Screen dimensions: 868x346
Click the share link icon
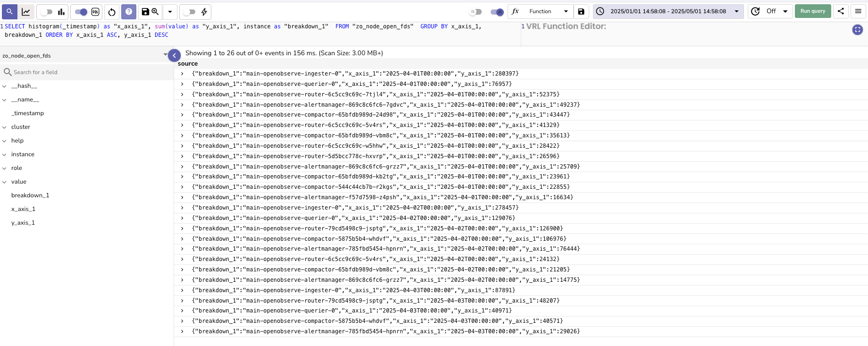pyautogui.click(x=841, y=11)
